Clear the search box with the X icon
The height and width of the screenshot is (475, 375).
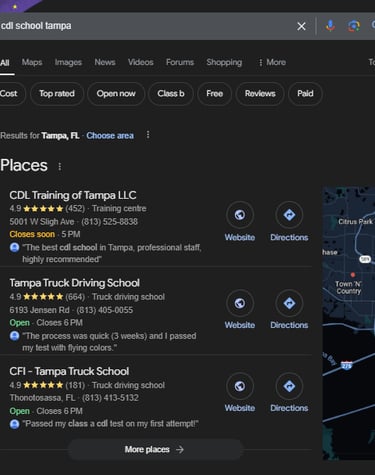(301, 26)
